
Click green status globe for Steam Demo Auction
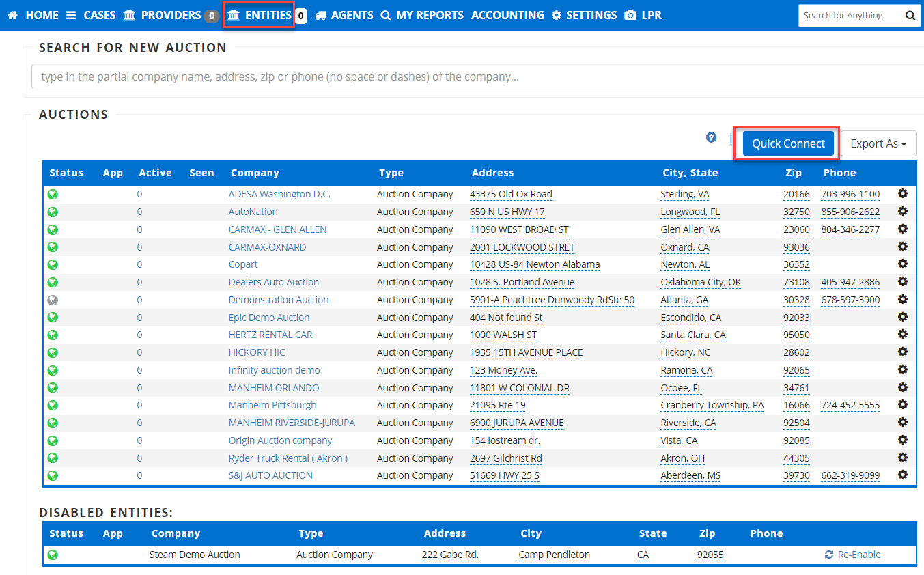coord(53,555)
